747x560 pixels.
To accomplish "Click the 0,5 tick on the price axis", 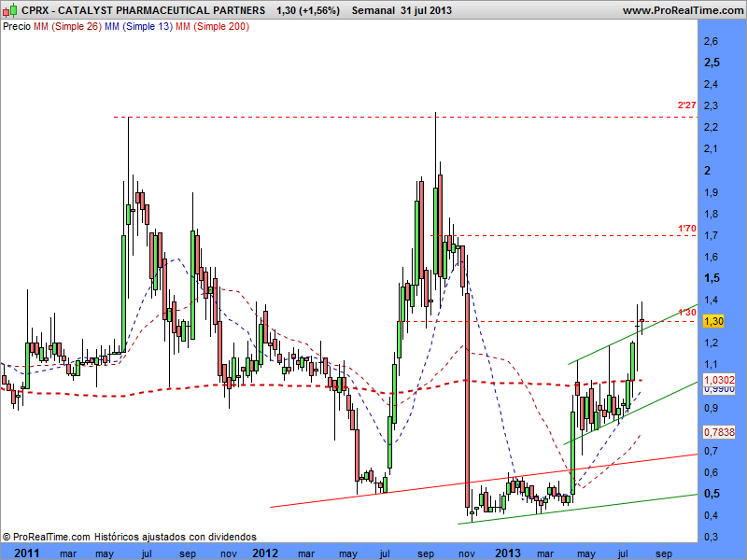I will click(x=712, y=494).
